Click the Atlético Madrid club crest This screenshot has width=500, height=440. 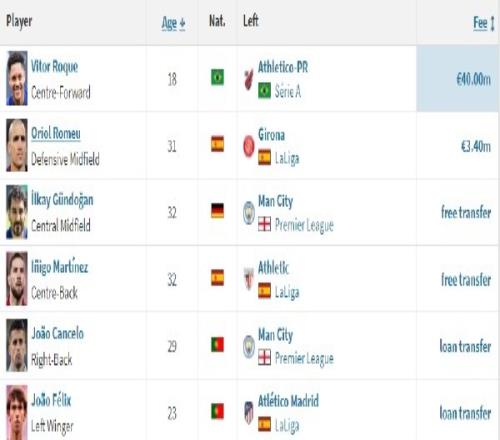(249, 413)
